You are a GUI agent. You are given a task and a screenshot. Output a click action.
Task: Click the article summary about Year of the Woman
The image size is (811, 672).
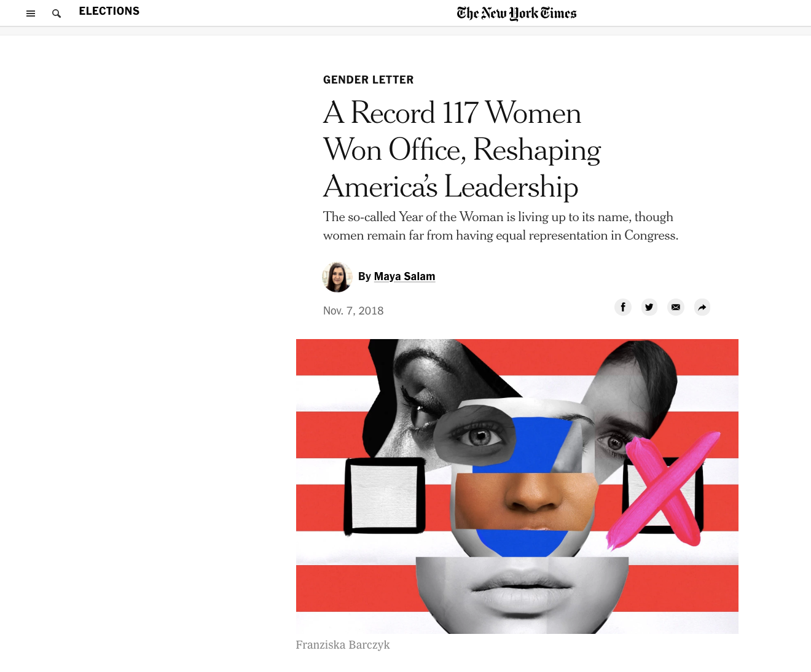(x=501, y=226)
